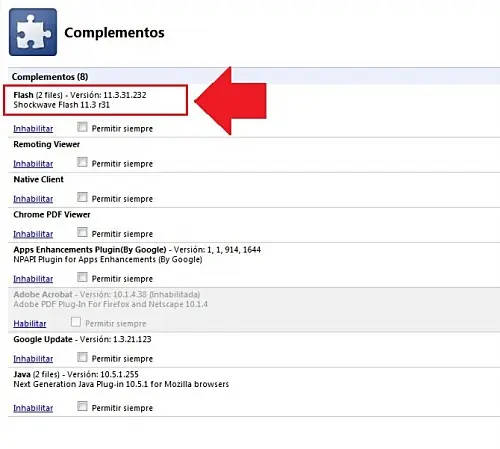The height and width of the screenshot is (449, 500).
Task: Click the Adobe Acrobat Permitir siempre checkbox
Action: pyautogui.click(x=76, y=322)
